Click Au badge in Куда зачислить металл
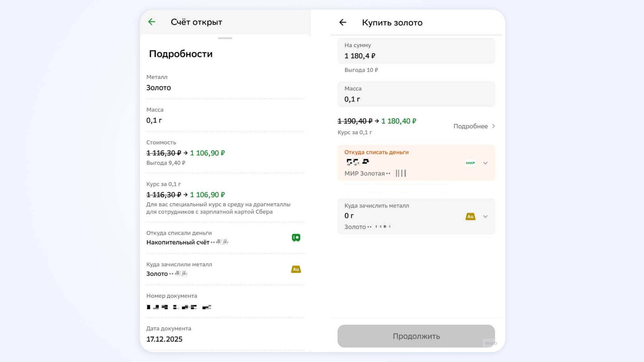The width and height of the screenshot is (644, 362). coord(470,217)
